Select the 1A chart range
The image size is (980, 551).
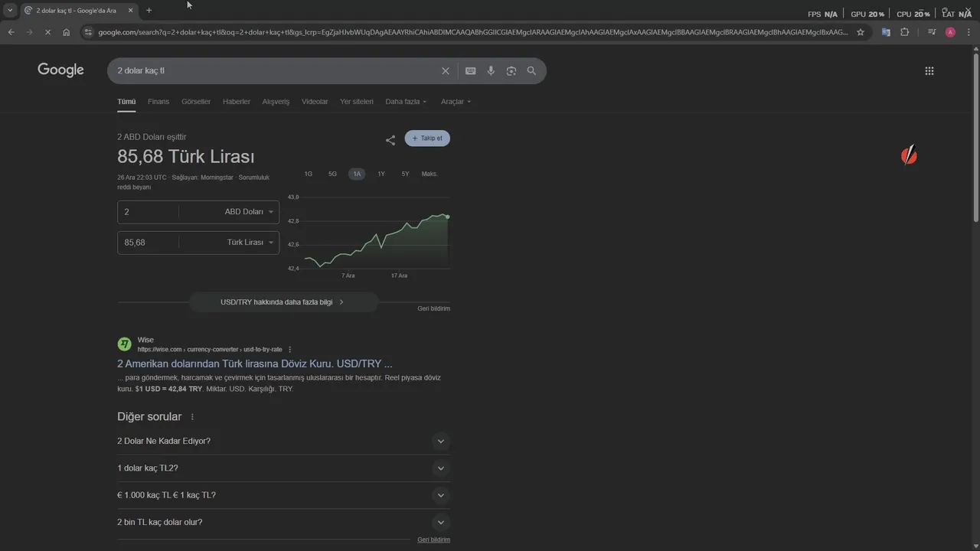[357, 174]
